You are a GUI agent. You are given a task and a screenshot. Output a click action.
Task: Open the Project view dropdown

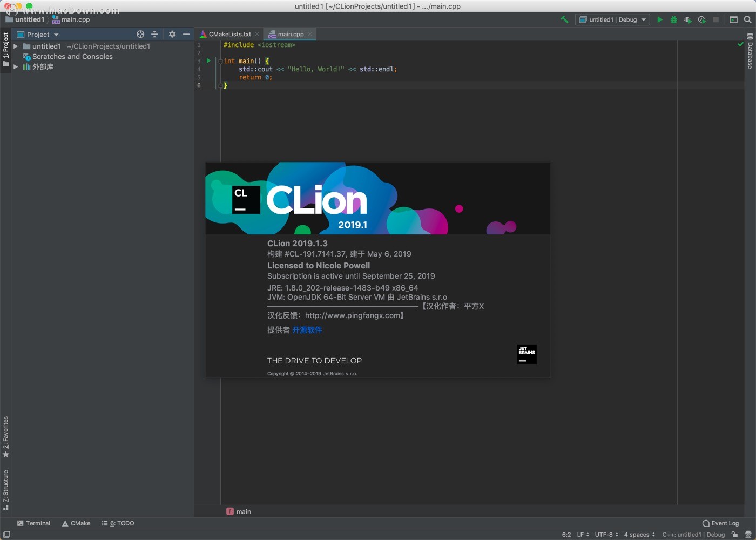pyautogui.click(x=38, y=34)
